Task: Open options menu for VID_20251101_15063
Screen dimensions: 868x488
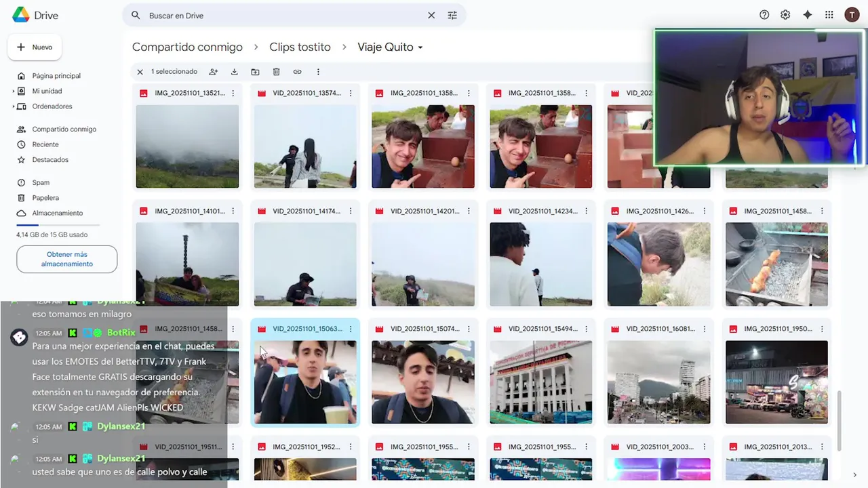Action: pos(351,329)
